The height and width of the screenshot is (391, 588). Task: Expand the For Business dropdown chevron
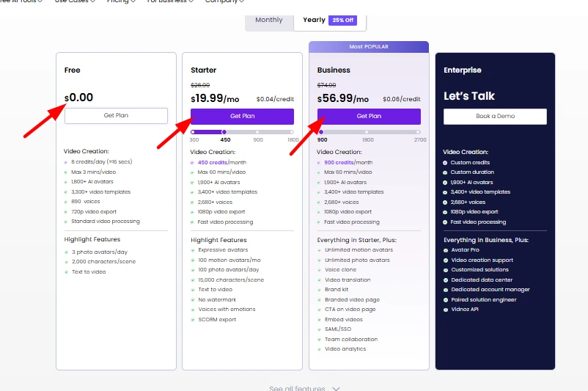(191, 1)
